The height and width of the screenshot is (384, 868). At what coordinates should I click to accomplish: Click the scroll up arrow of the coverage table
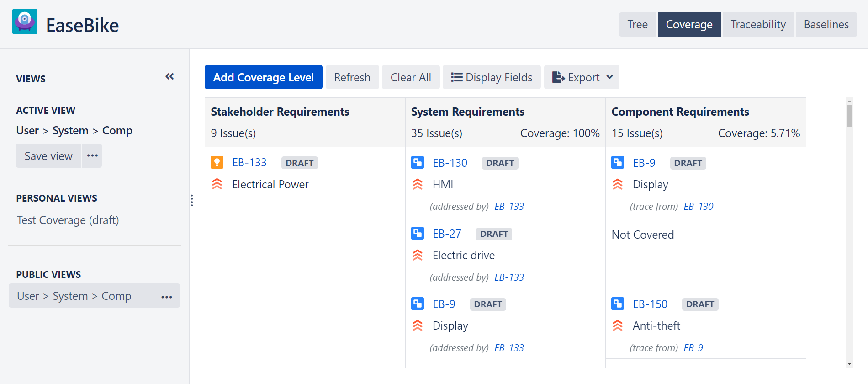click(x=849, y=101)
